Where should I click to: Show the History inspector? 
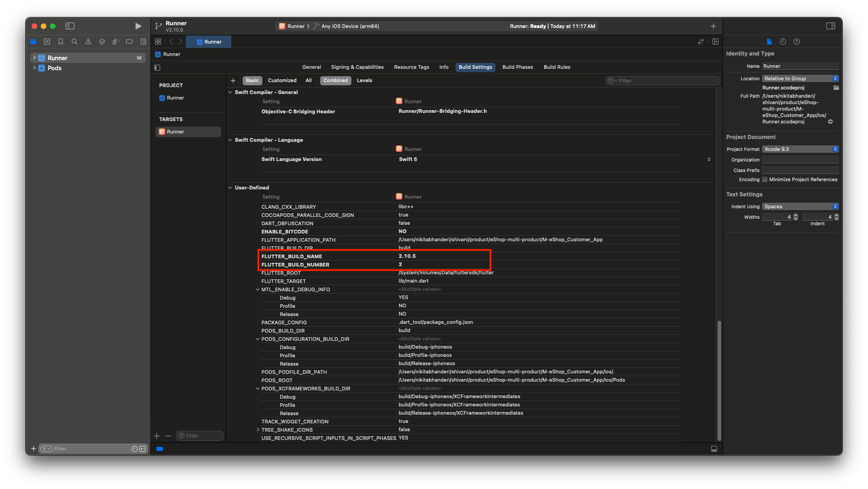click(783, 42)
